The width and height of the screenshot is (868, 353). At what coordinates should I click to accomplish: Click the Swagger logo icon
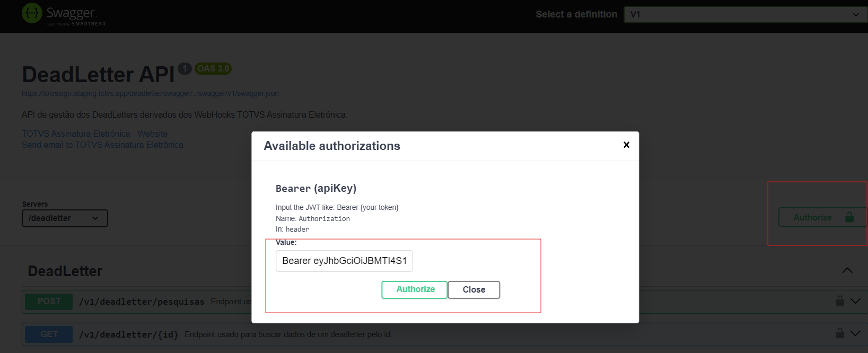click(32, 13)
